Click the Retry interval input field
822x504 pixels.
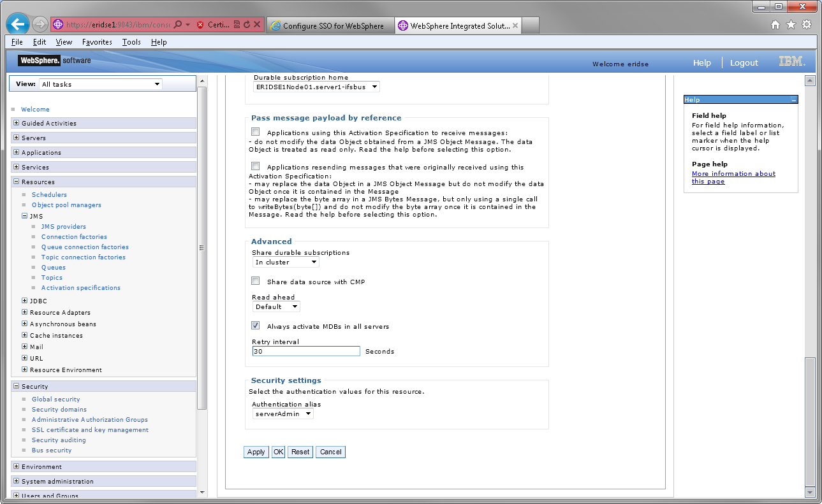point(306,351)
